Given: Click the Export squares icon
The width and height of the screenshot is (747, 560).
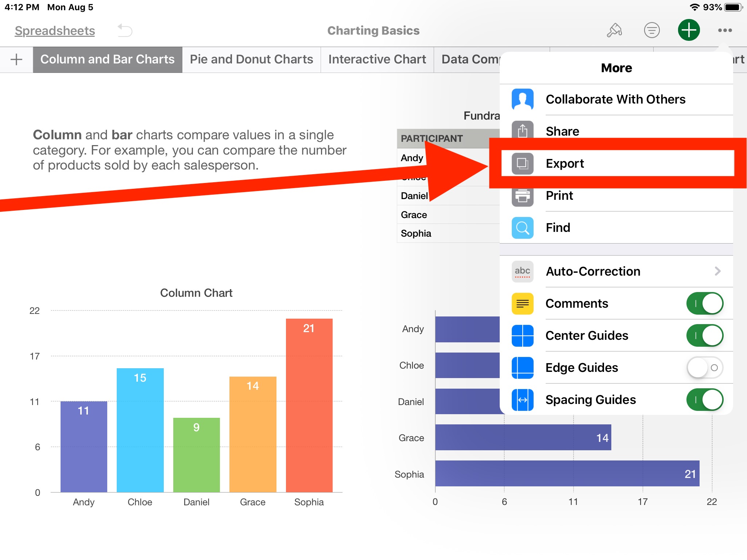Looking at the screenshot, I should click(x=522, y=163).
